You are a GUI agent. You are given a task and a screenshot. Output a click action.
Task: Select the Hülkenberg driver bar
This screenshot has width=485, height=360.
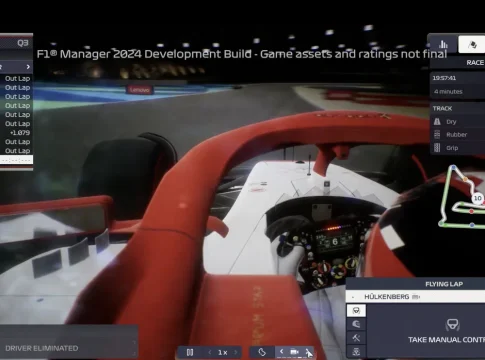coord(415,296)
